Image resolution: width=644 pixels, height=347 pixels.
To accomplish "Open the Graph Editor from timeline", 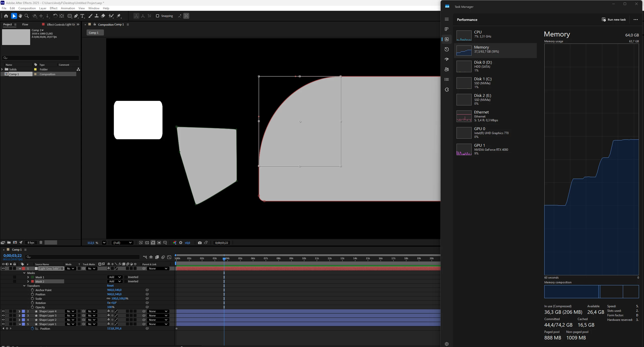I will (x=169, y=257).
